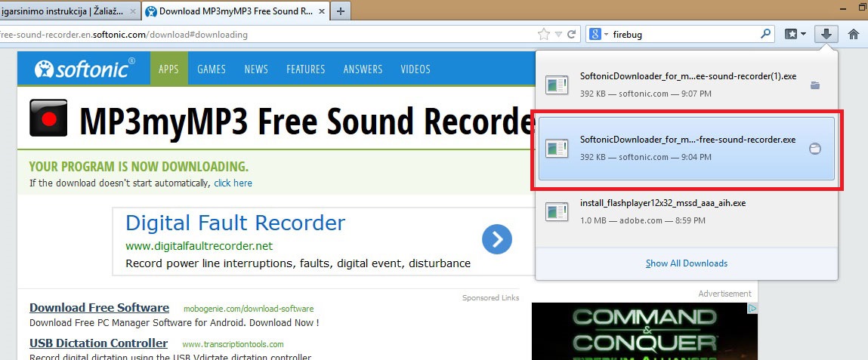Click file icon of highlighted free-sound-recorder.exe

tap(557, 148)
